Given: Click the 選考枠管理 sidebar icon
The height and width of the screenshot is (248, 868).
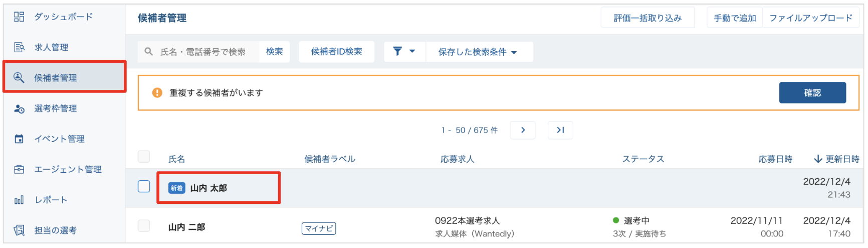Looking at the screenshot, I should click(x=19, y=108).
